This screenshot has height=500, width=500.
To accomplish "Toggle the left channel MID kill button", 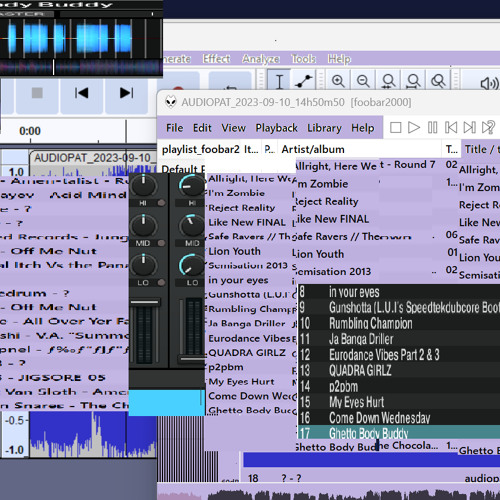I will click(161, 243).
